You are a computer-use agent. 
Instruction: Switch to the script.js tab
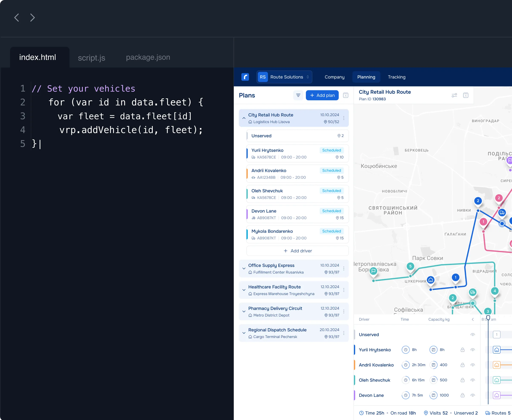click(x=92, y=58)
